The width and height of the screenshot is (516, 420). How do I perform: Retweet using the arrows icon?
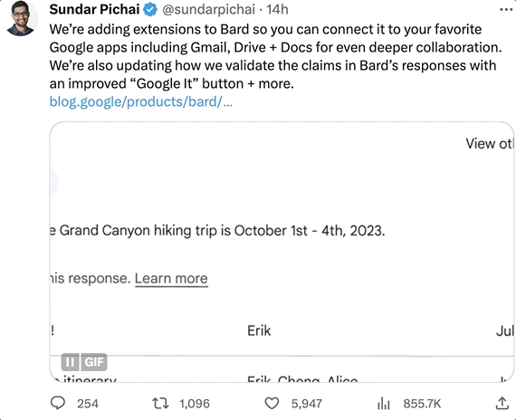click(x=160, y=403)
